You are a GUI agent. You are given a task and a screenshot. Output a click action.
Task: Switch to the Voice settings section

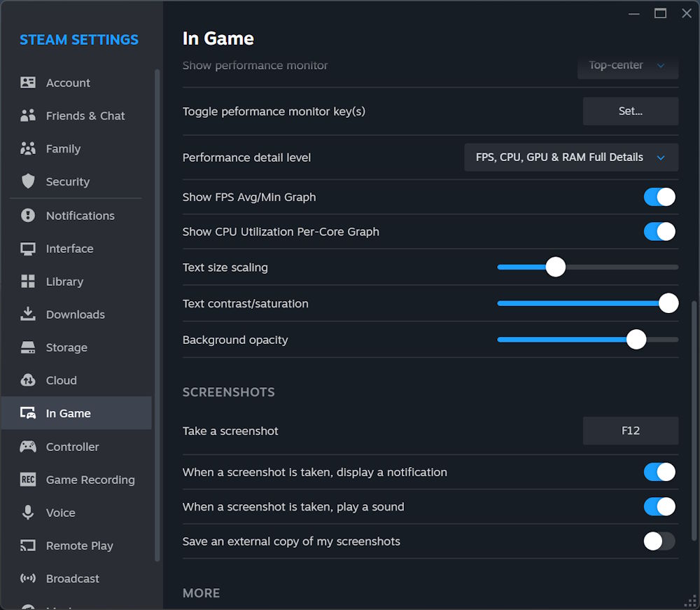(x=27, y=512)
